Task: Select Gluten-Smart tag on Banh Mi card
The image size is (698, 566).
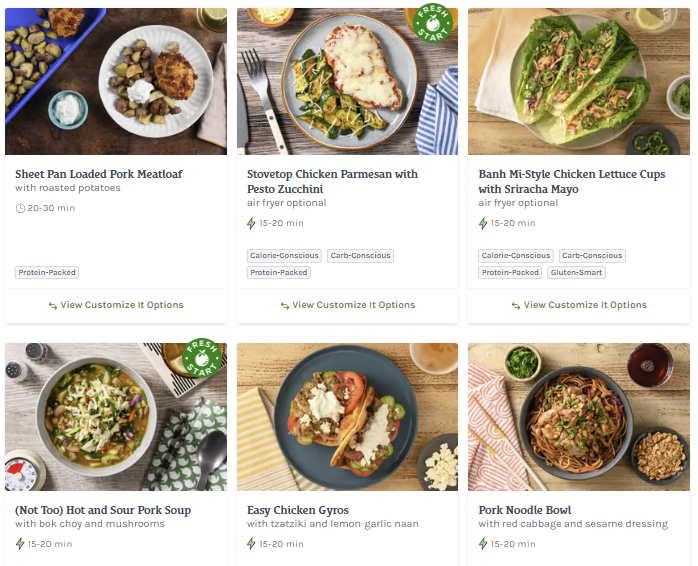Action: coord(576,272)
